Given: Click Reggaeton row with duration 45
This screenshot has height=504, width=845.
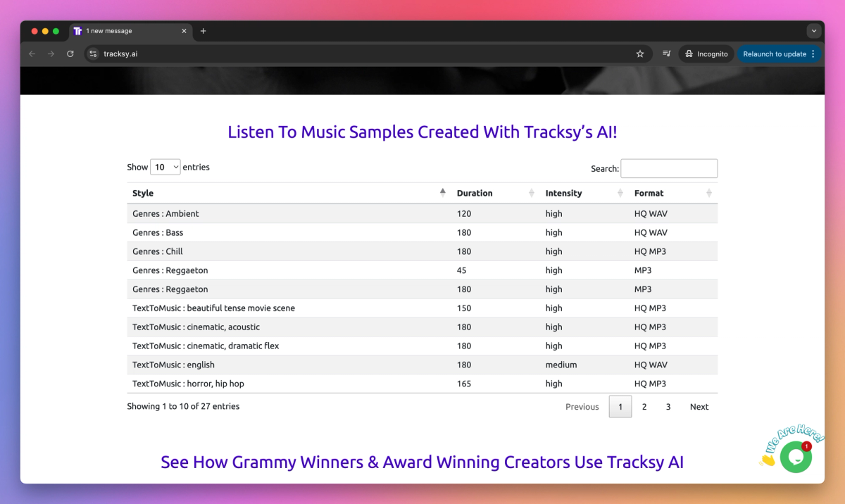Looking at the screenshot, I should point(423,270).
